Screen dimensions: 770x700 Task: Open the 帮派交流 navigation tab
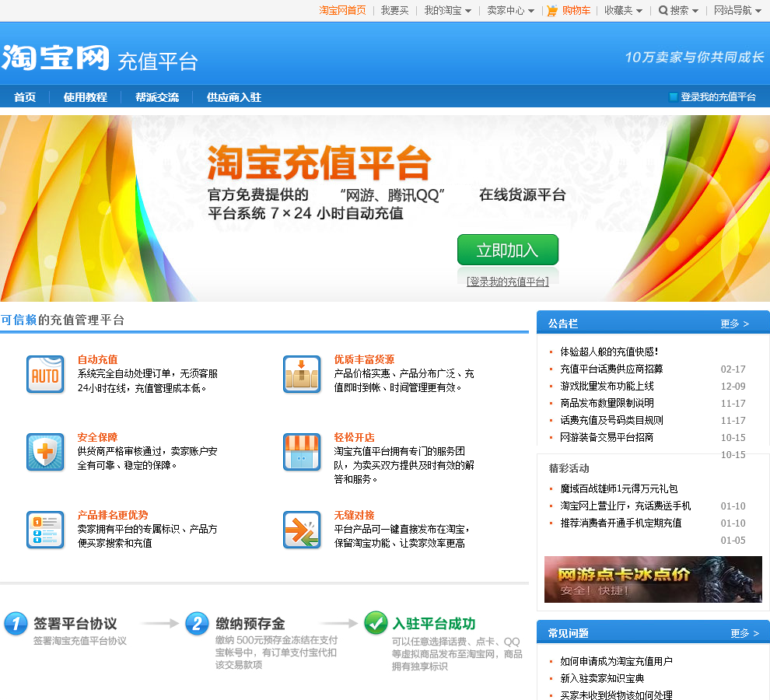pos(157,97)
